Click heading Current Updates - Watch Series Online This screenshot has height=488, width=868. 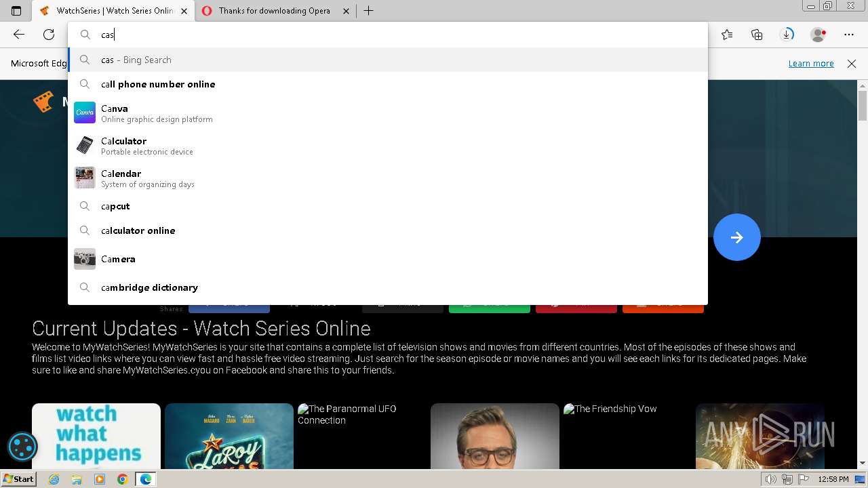pos(201,328)
